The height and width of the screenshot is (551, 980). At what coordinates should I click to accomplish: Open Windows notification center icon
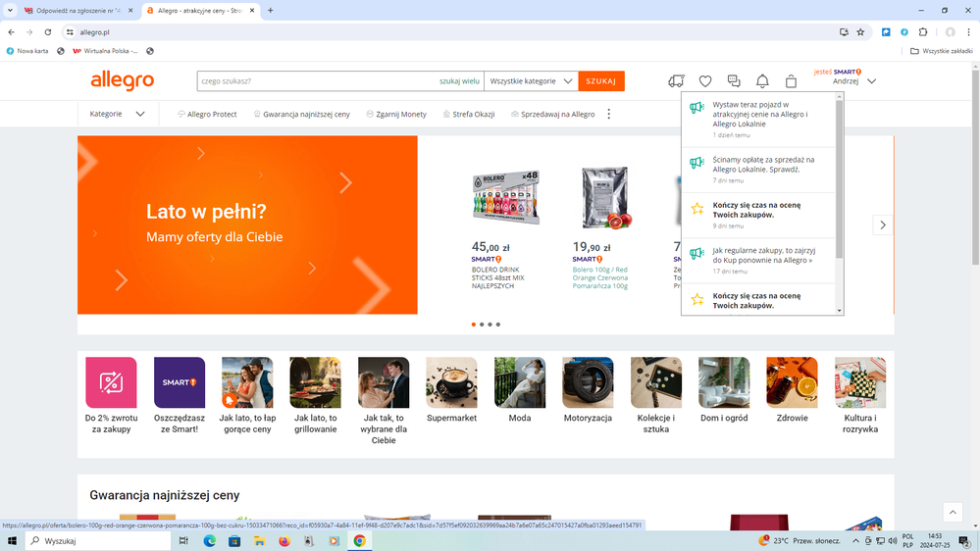pos(964,541)
